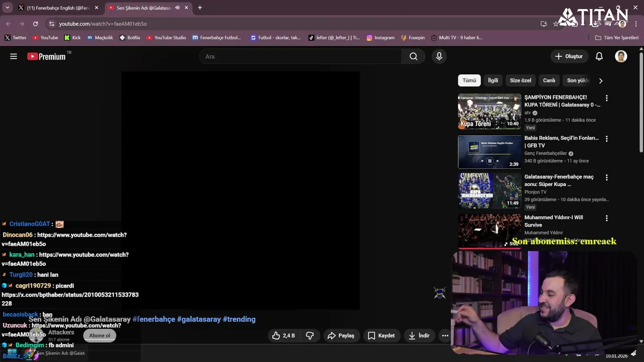Viewport: 644px width, 362px height.
Task: Click Paylaş share button
Action: click(341, 335)
